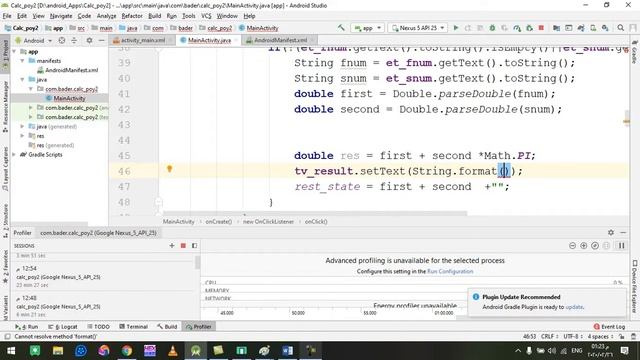Open the Profiler panel settings gear
640x360 pixels.
click(611, 232)
